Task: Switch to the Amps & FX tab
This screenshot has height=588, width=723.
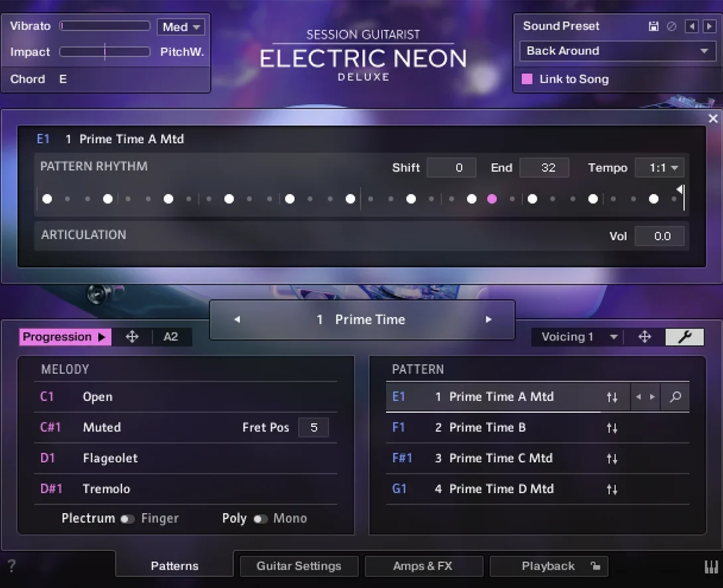Action: click(x=423, y=566)
